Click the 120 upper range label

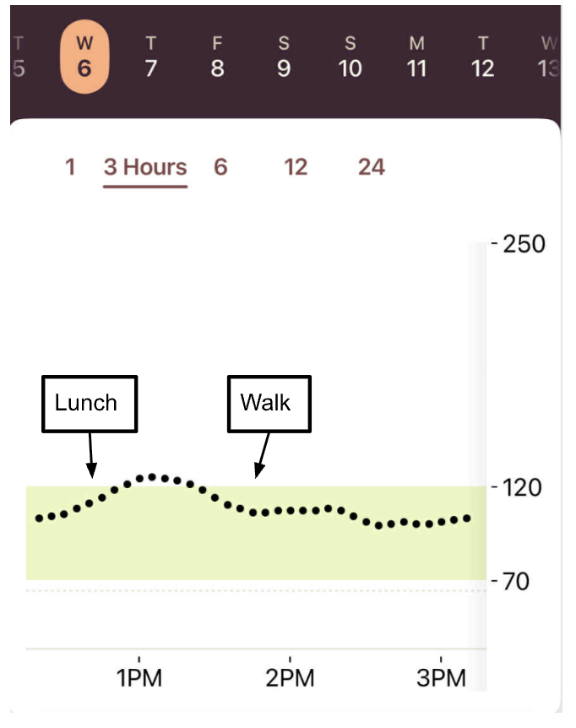pyautogui.click(x=517, y=487)
